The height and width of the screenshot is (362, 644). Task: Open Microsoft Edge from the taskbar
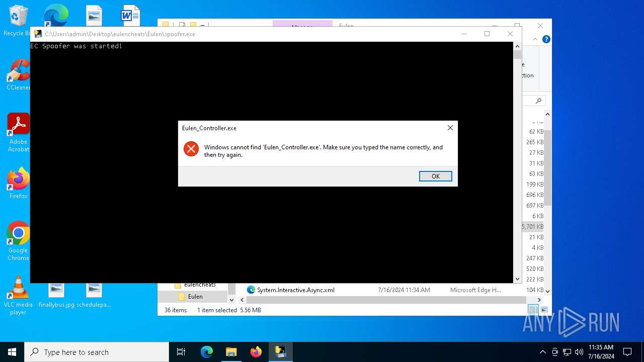click(x=207, y=352)
